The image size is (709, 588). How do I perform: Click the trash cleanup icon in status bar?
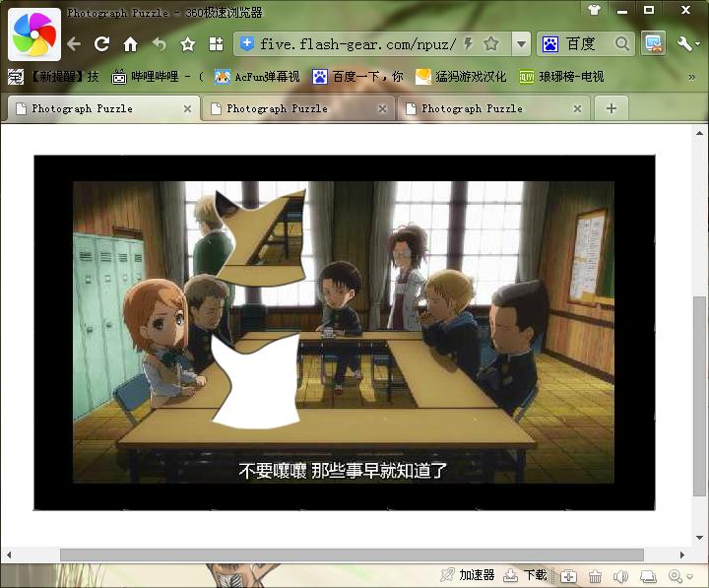pyautogui.click(x=595, y=576)
